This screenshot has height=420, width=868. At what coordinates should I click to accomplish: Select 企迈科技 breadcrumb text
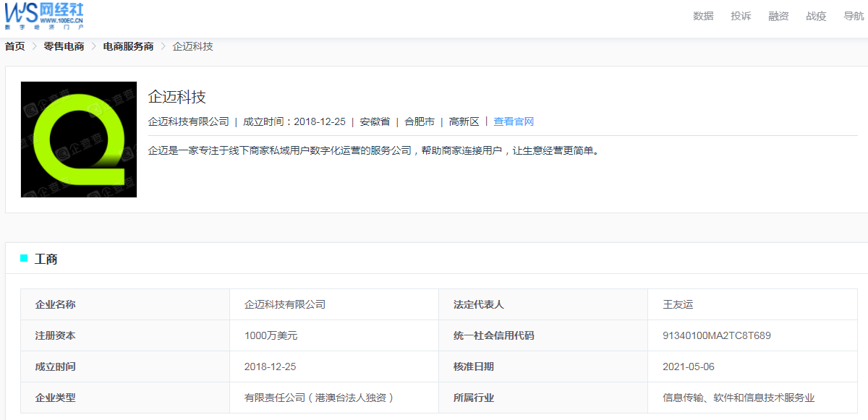[192, 46]
